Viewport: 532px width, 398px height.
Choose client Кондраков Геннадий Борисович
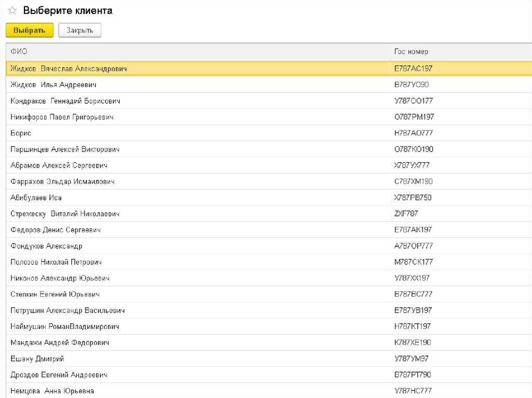pyautogui.click(x=65, y=101)
